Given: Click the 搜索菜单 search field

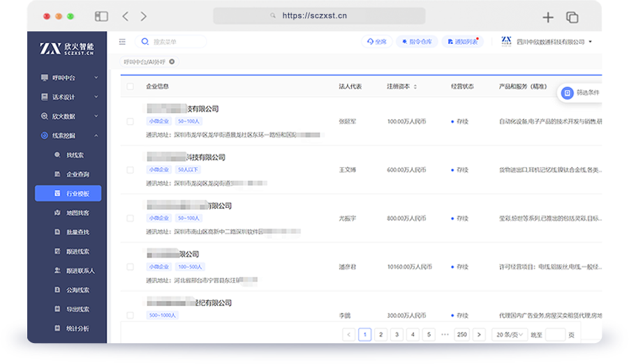Looking at the screenshot, I should tap(171, 41).
